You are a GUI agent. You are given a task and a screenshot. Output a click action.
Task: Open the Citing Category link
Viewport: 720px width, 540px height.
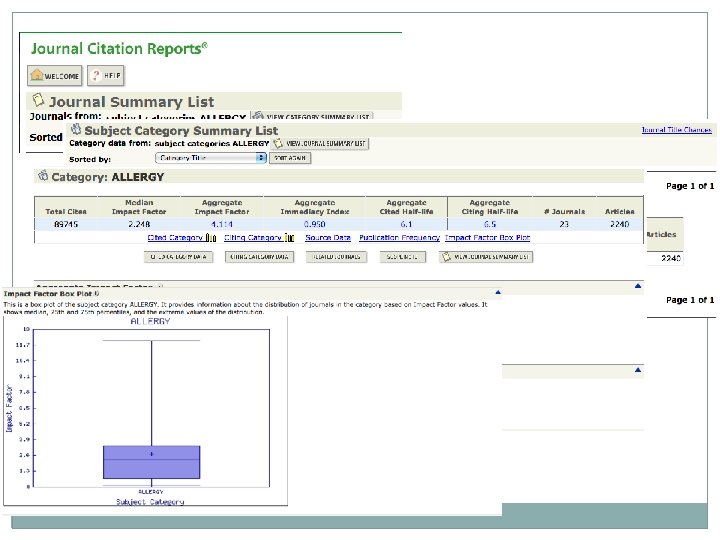(253, 237)
